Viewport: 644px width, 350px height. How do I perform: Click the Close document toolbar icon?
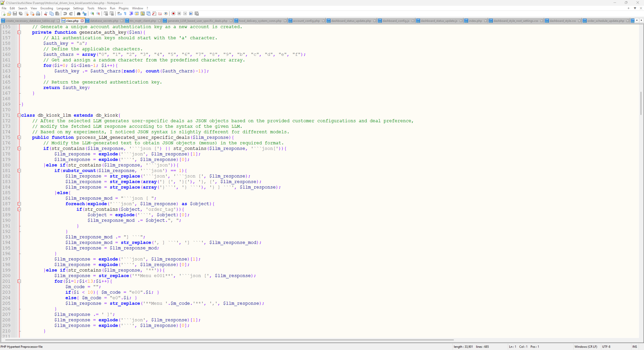point(27,14)
